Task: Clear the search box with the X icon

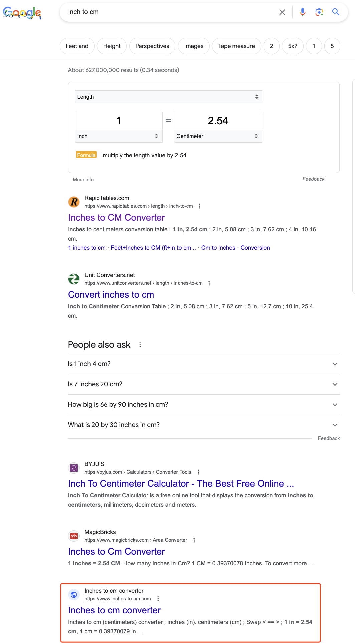Action: pos(282,12)
